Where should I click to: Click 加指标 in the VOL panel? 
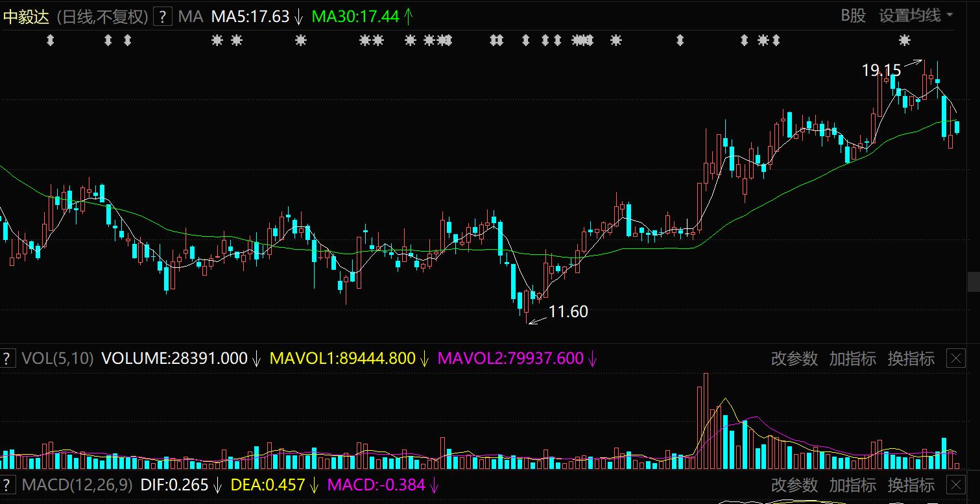tap(853, 358)
